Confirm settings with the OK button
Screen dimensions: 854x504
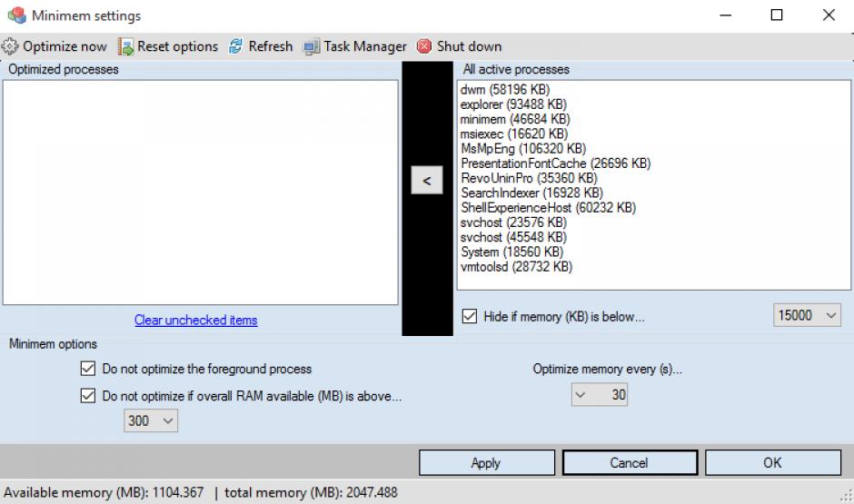click(x=771, y=463)
